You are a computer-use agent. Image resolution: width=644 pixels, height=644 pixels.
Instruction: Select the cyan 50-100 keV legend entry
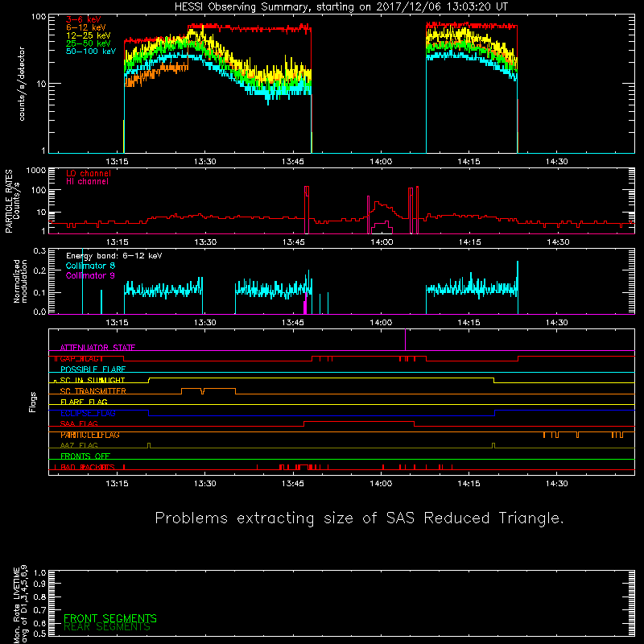tap(91, 52)
